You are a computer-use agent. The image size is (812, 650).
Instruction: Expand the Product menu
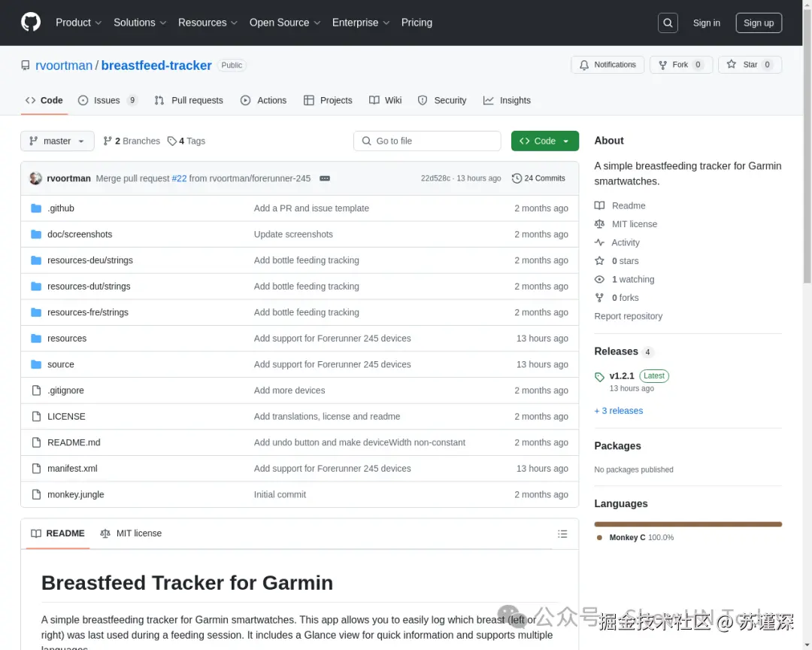(x=79, y=23)
